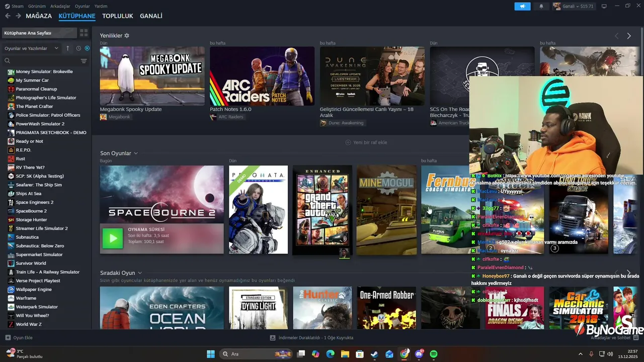Expand the Sıradaki Oyun shelf dropdown
This screenshot has height=362, width=644.
140,273
